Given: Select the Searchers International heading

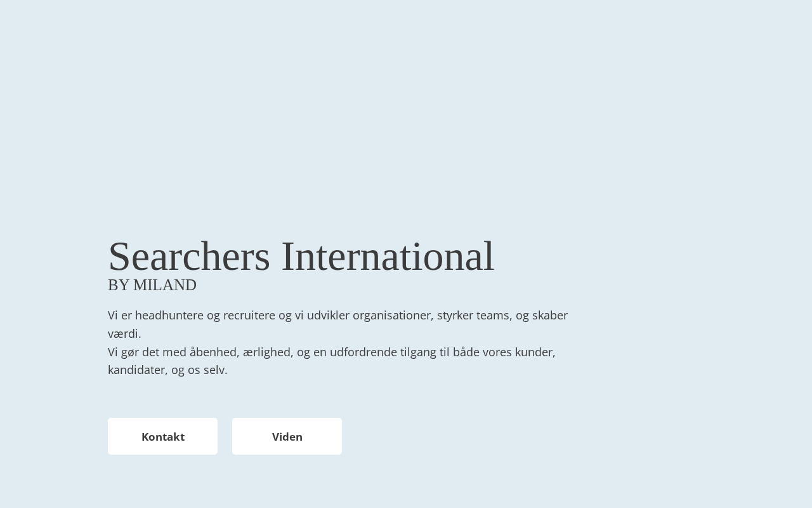Looking at the screenshot, I should [x=301, y=257].
